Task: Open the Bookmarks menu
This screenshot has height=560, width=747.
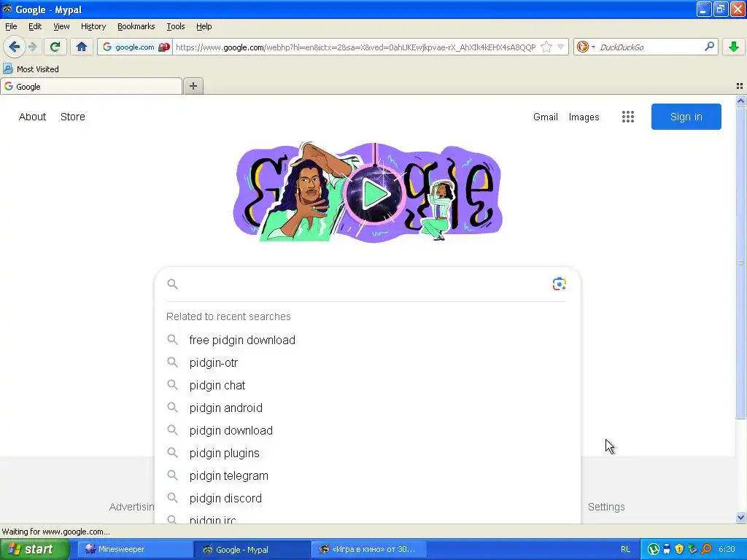Action: (136, 26)
